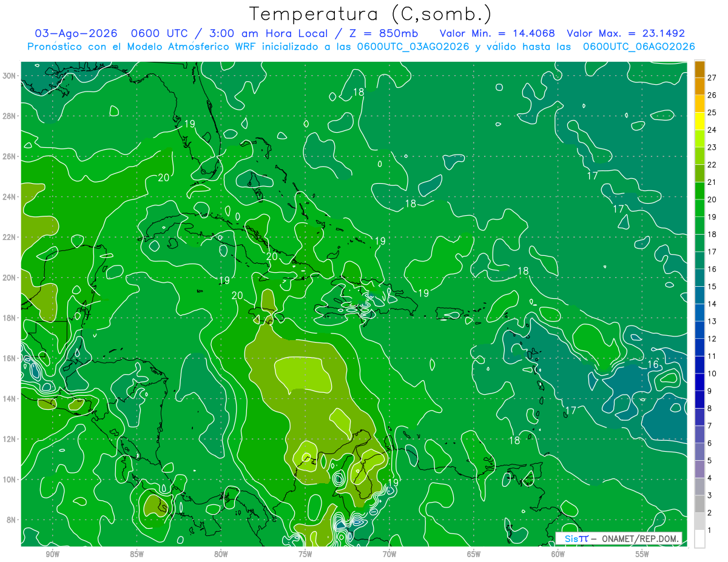
Task: Click the 70W longitude axis label
Action: (x=389, y=554)
